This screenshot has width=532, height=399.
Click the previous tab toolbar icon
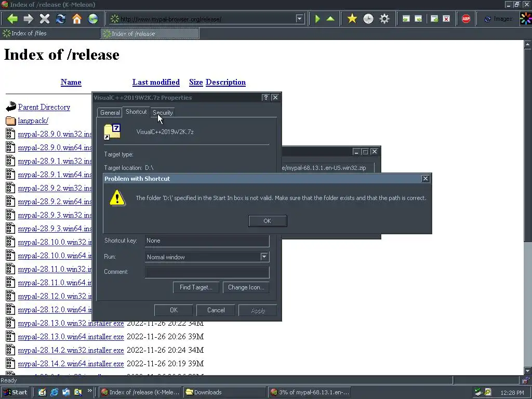pos(406,19)
